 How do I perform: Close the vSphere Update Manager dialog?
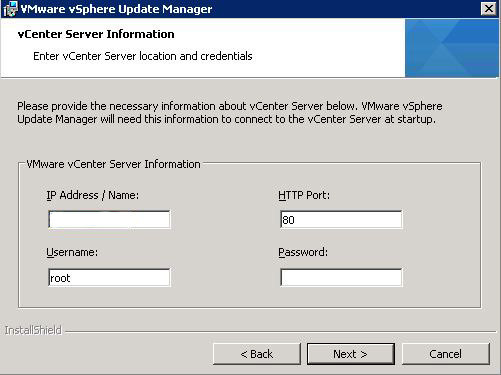[489, 9]
